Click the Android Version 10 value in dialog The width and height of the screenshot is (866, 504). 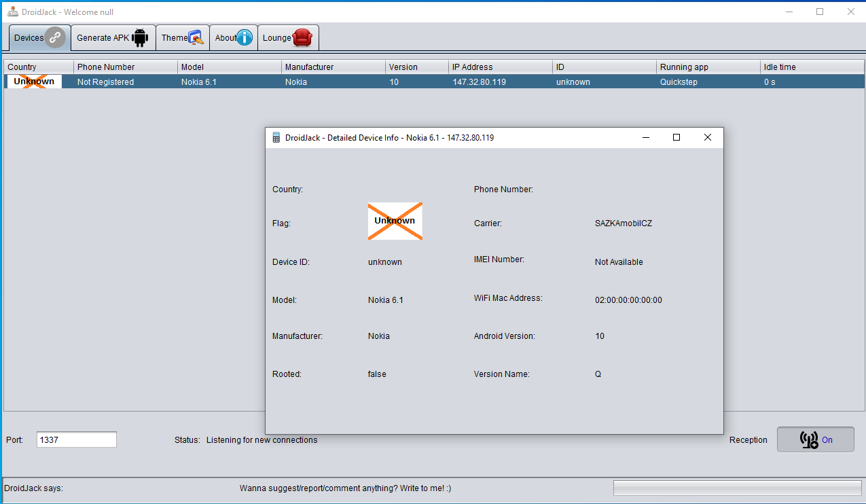(600, 336)
